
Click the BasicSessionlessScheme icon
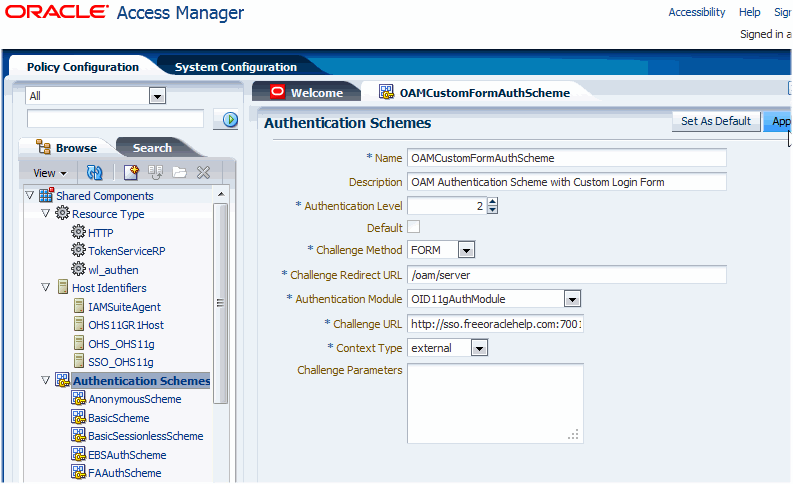pos(78,435)
